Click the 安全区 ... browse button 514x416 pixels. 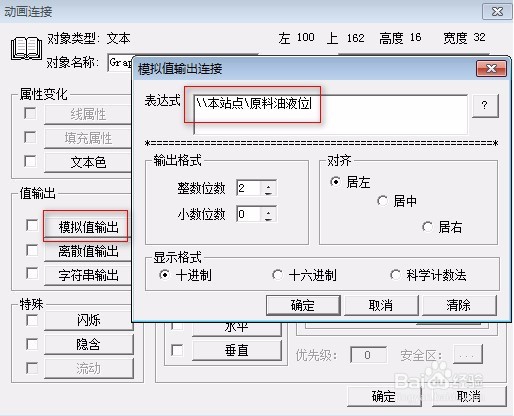point(468,354)
